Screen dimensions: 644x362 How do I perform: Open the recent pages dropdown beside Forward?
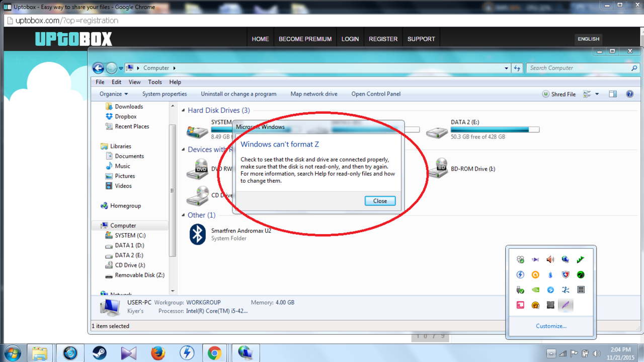121,68
